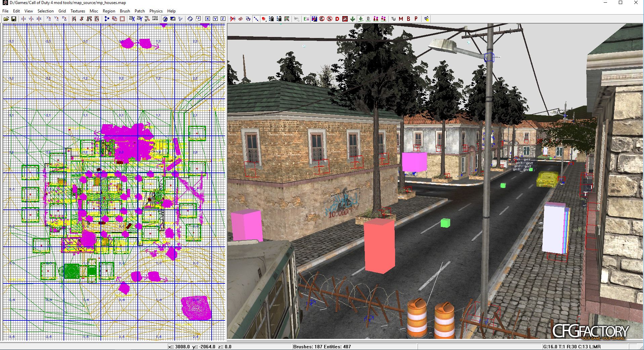The height and width of the screenshot is (350, 644).
Task: Rotate texture 90 degrees with TEX 90 icon
Action: (x=147, y=19)
